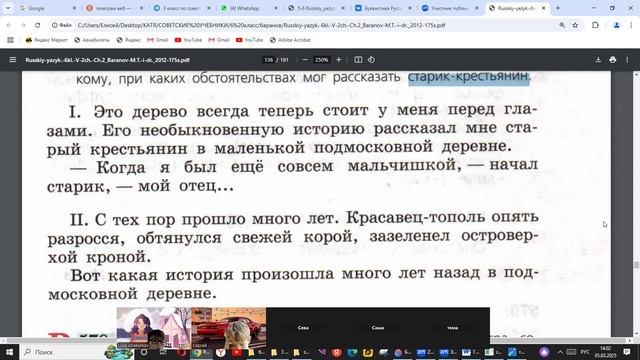Open the apps grid in bookmarks bar
The height and width of the screenshot is (360, 640).
[x=10, y=40]
